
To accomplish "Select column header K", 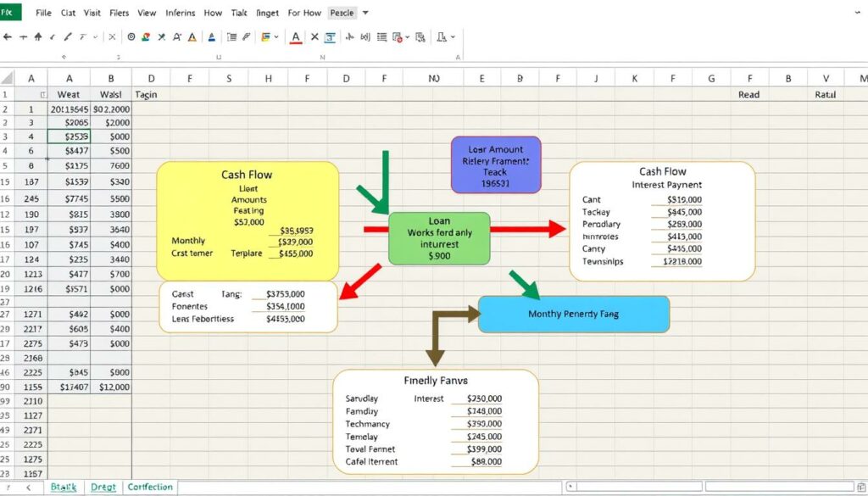I will click(634, 79).
